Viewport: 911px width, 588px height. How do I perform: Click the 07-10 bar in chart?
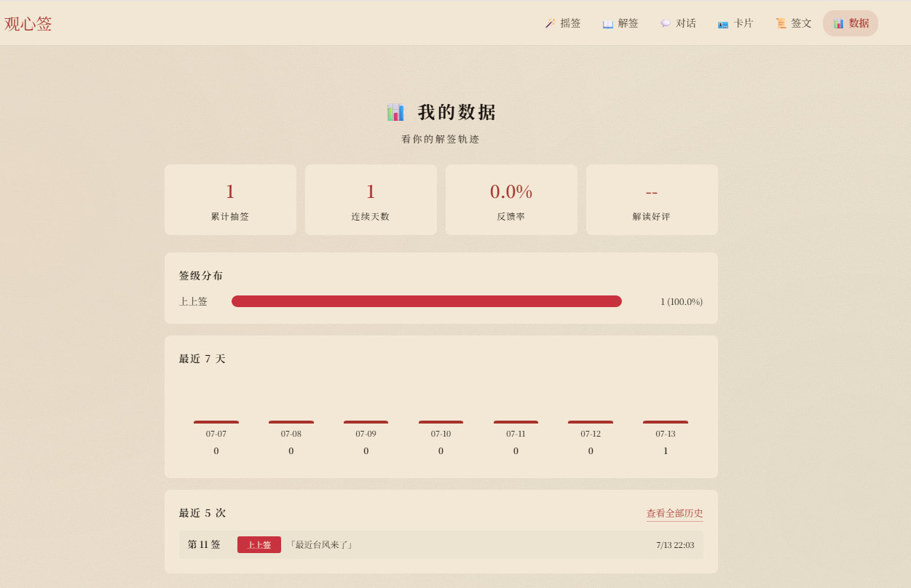(441, 422)
